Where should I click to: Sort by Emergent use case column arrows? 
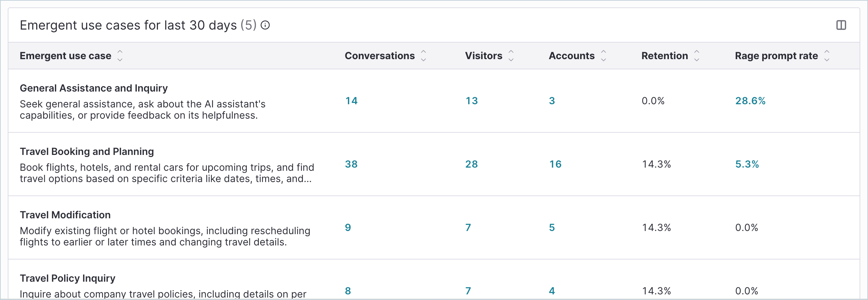pyautogui.click(x=120, y=56)
